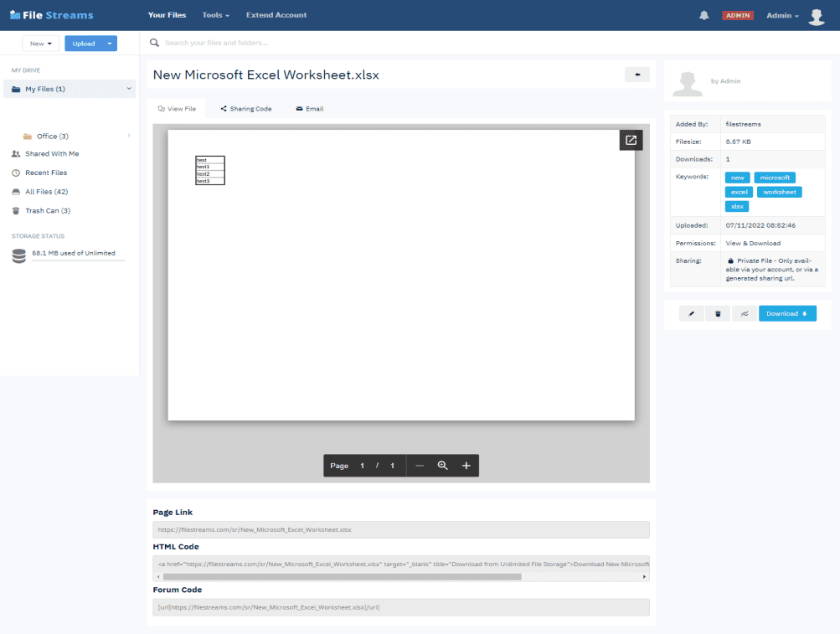Open the New dropdown
Screen dimensions: 840x634
pyautogui.click(x=41, y=44)
